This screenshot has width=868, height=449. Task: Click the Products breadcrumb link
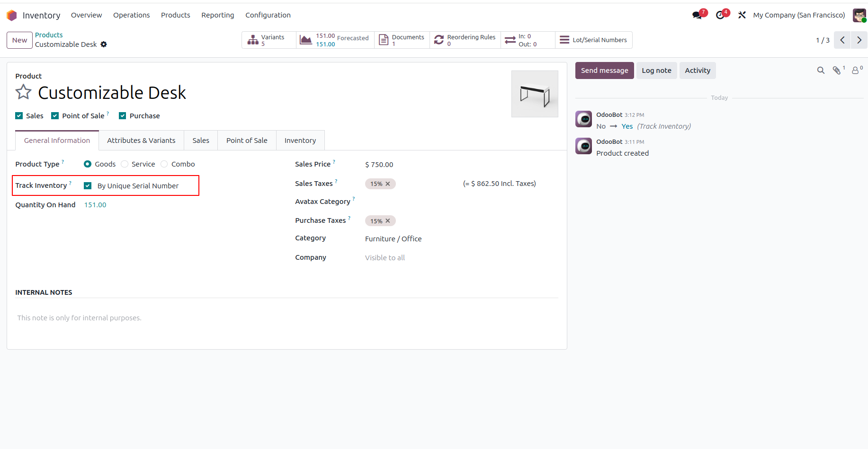[49, 35]
